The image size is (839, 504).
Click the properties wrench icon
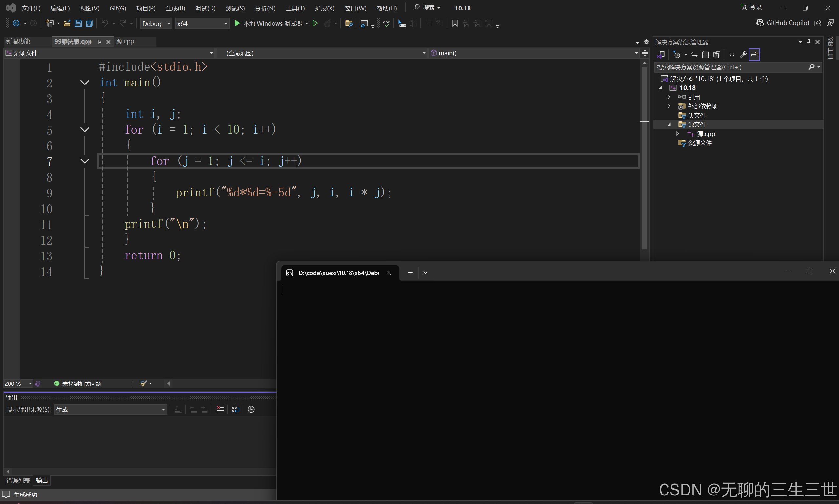tap(743, 55)
